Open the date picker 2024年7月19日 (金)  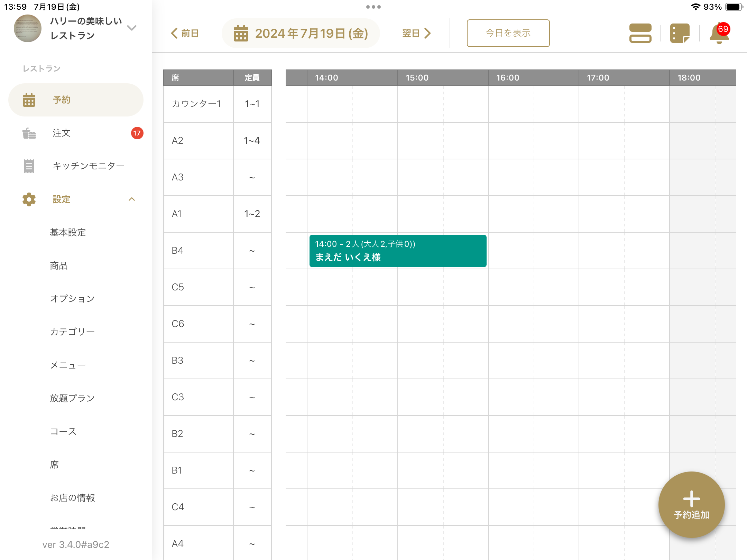coord(301,33)
